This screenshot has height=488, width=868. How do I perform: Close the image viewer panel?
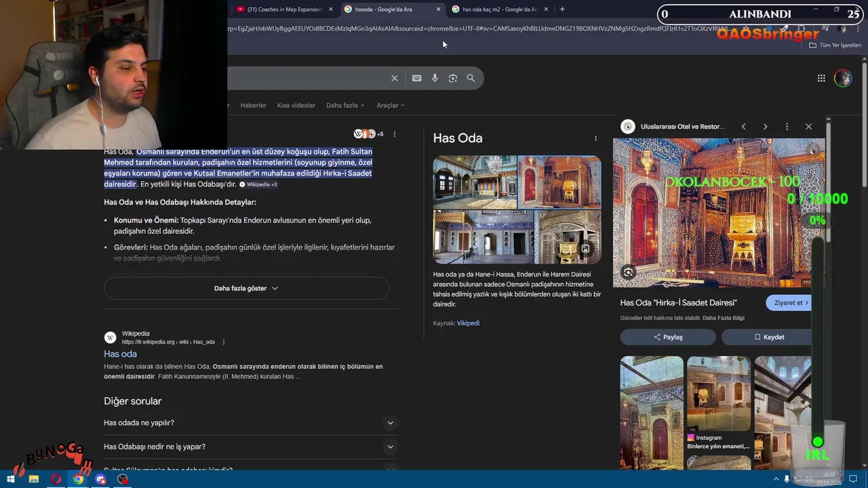[x=808, y=127]
